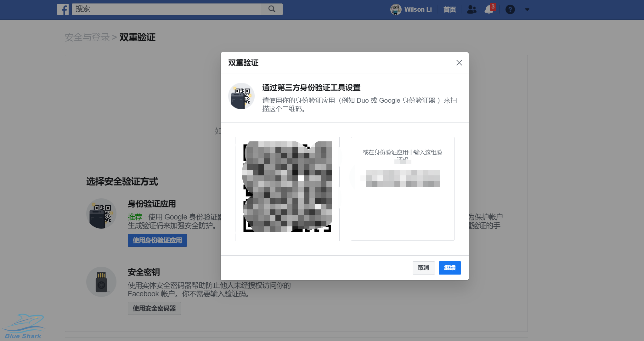Click the 使用身份验证应用 button
Image resolution: width=644 pixels, height=341 pixels.
pyautogui.click(x=157, y=240)
